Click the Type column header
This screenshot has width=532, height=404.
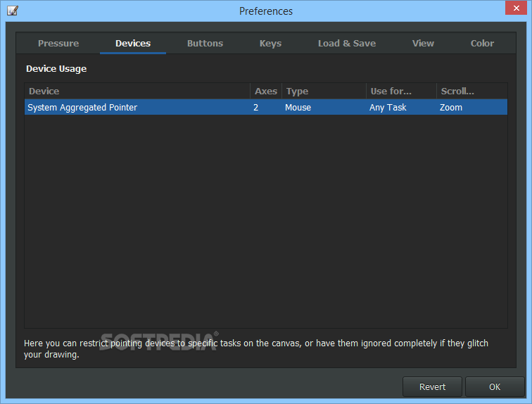pyautogui.click(x=324, y=91)
